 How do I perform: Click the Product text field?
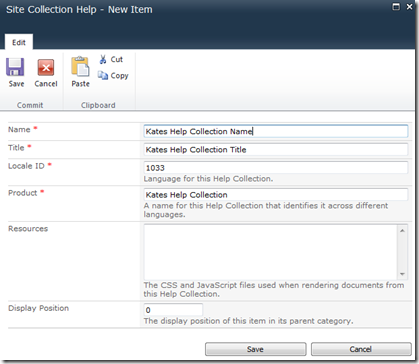[276, 194]
